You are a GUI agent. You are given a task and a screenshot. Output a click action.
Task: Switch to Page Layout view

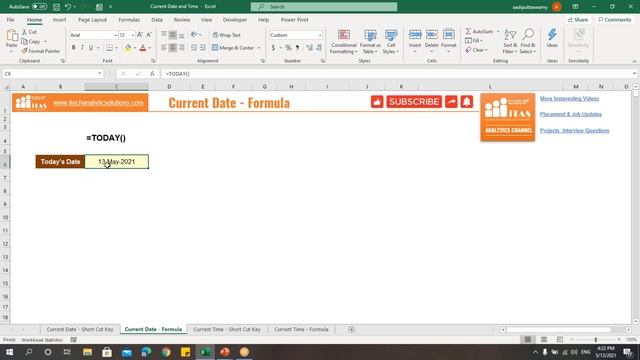pos(544,340)
